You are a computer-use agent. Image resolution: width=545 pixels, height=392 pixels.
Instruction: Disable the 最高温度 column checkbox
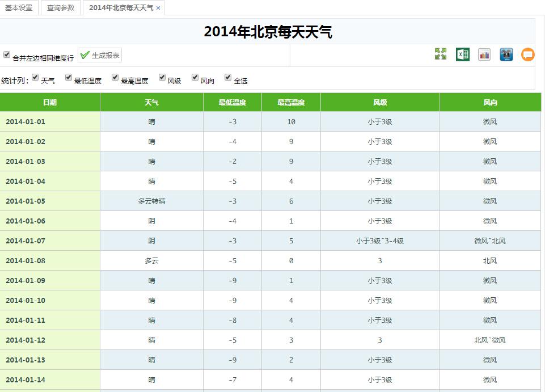(x=115, y=77)
